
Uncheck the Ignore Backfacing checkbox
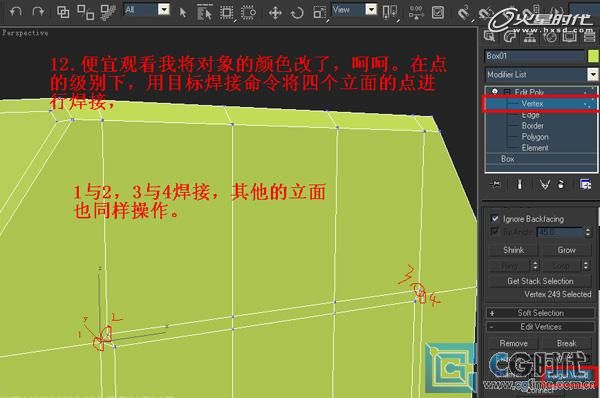tap(495, 219)
